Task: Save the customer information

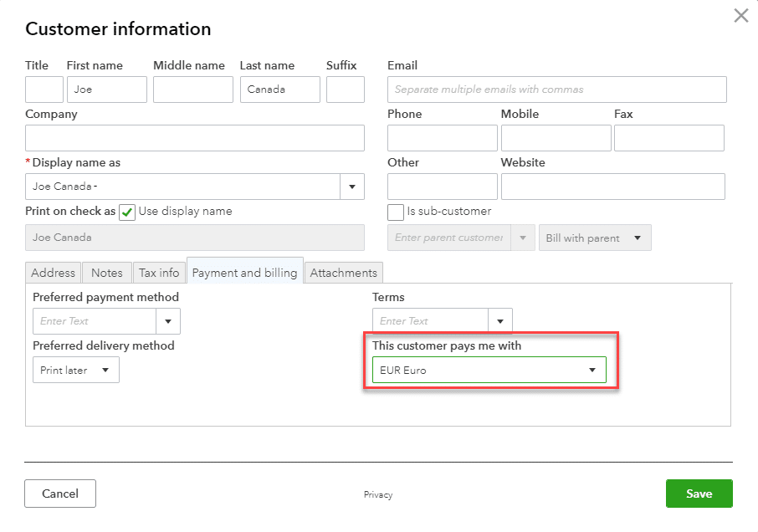Action: [x=699, y=494]
